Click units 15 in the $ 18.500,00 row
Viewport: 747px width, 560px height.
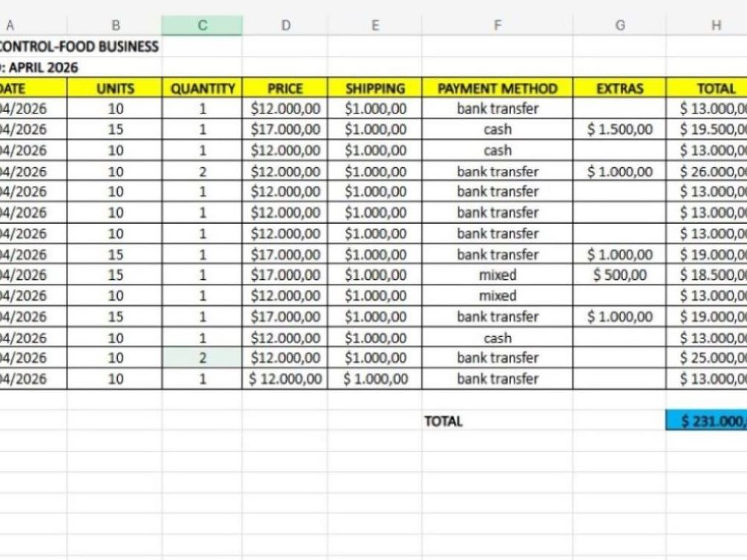115,275
